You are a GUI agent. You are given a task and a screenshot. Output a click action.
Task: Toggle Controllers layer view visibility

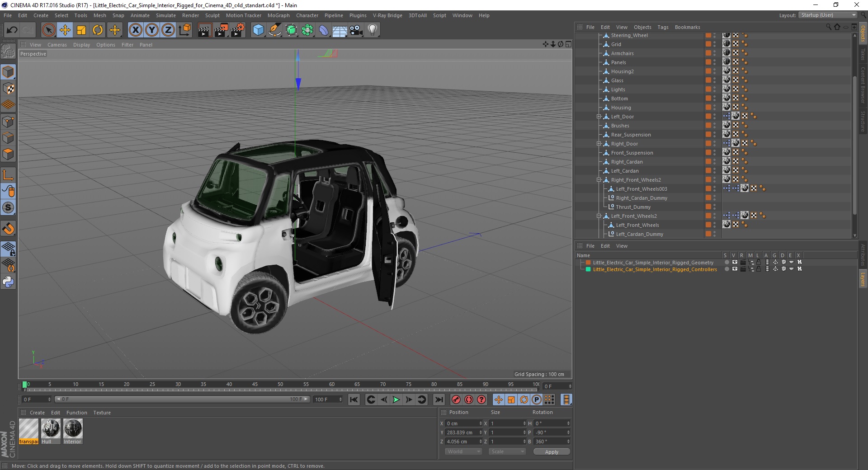[x=735, y=269]
